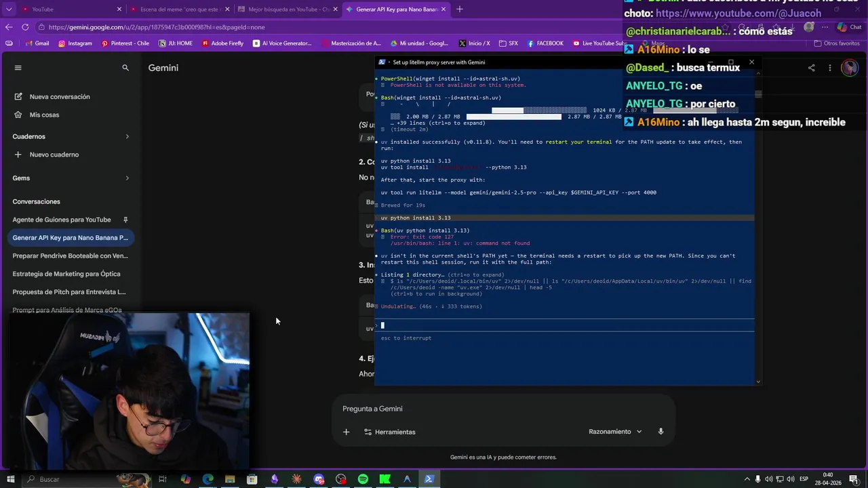This screenshot has height=488, width=868.
Task: Open Spotify from the taskbar
Action: (363, 479)
